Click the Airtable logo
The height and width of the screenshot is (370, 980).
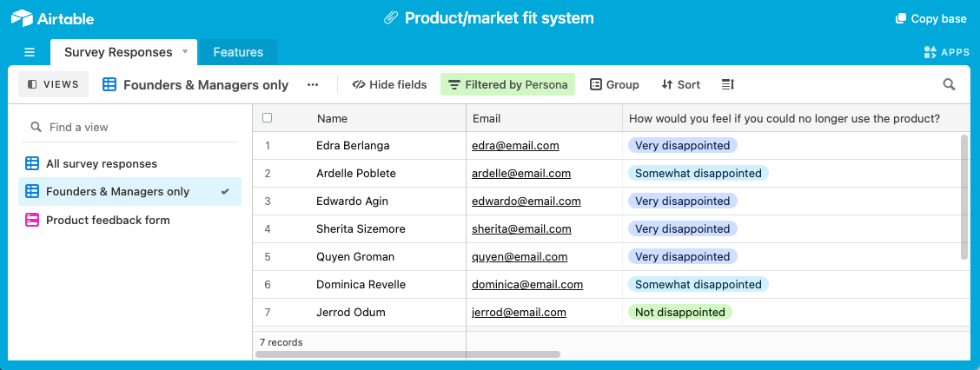click(x=52, y=18)
